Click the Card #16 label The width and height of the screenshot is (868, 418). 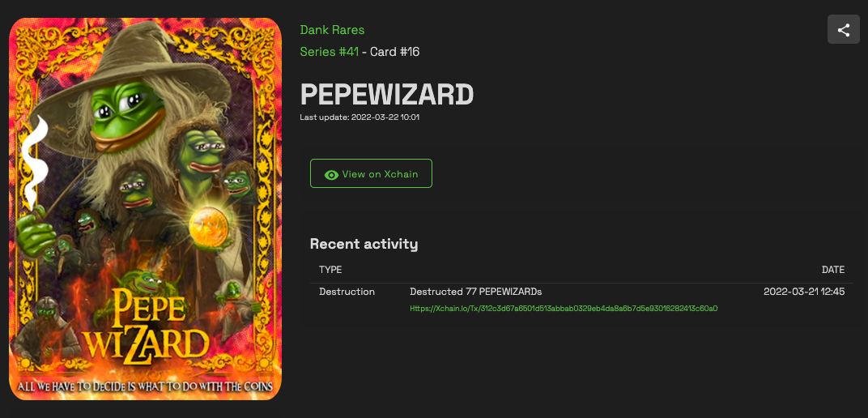[394, 52]
